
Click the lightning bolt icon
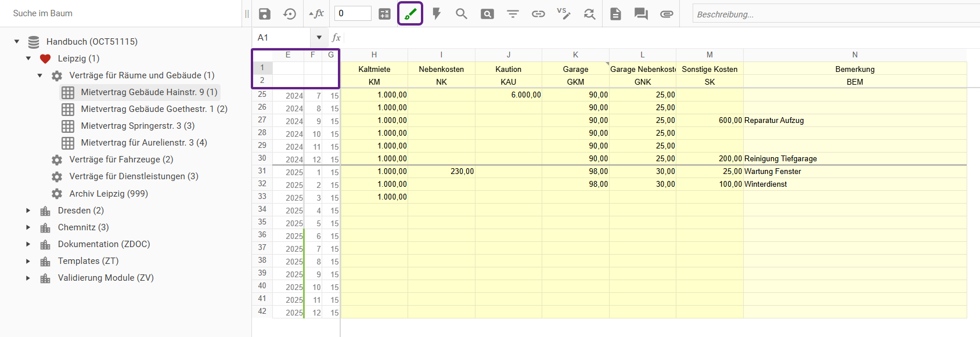437,14
